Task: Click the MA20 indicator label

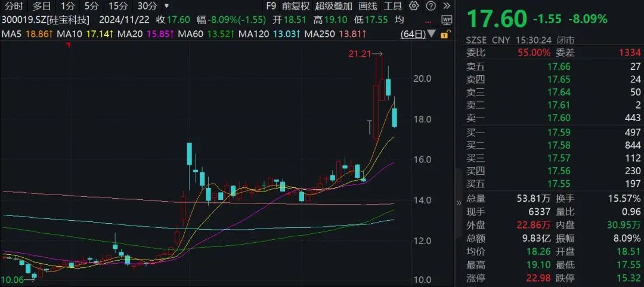Action: [130, 34]
